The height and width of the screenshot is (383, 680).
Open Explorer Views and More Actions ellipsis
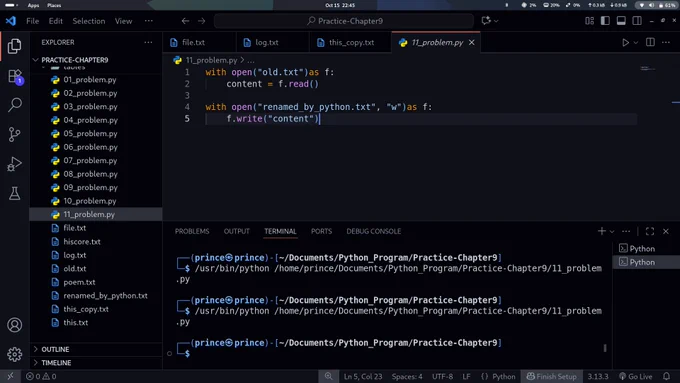(x=148, y=42)
